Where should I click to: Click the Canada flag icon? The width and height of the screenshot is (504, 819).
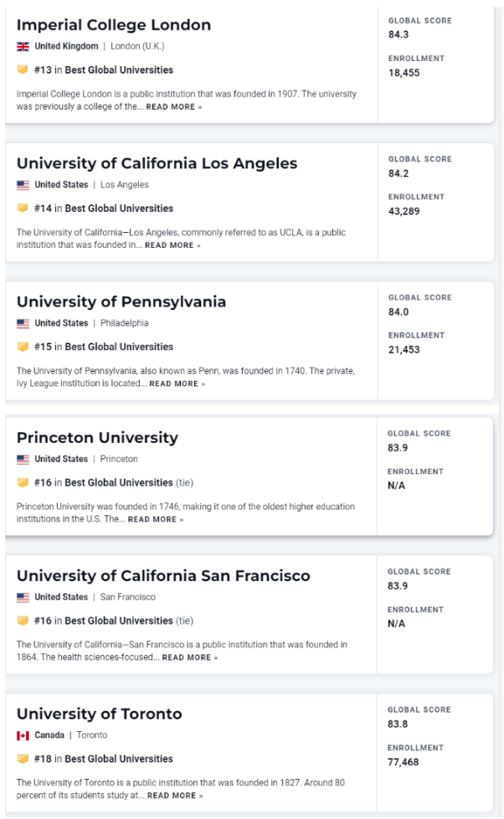[23, 735]
